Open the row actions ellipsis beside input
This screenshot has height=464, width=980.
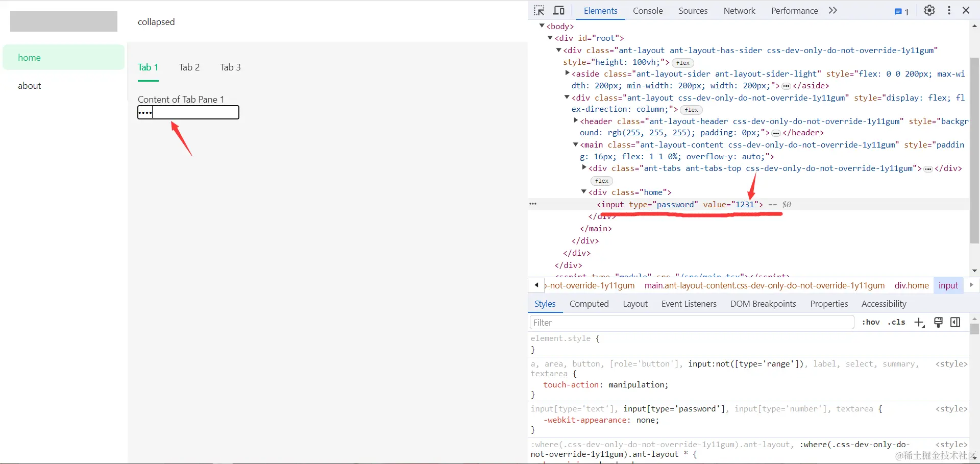pos(533,204)
